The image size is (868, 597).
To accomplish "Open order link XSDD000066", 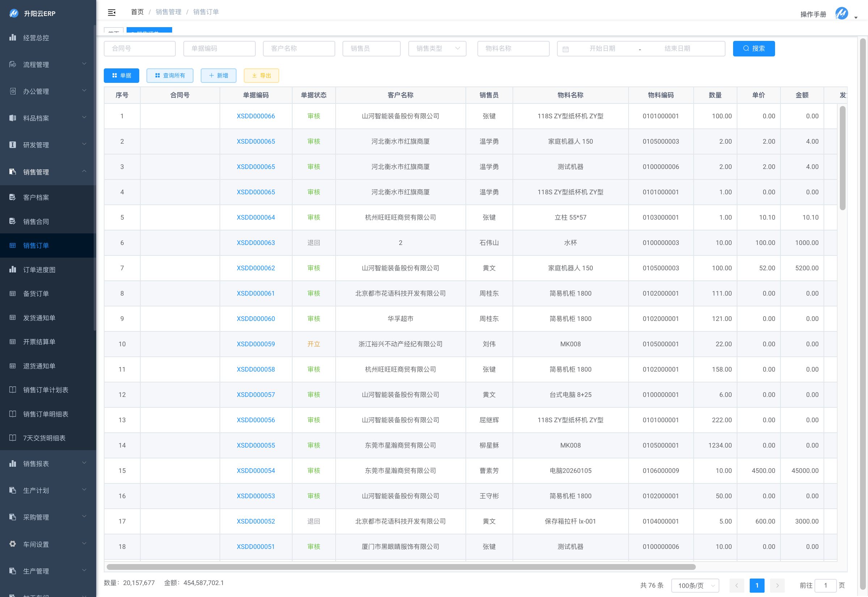I will point(256,116).
